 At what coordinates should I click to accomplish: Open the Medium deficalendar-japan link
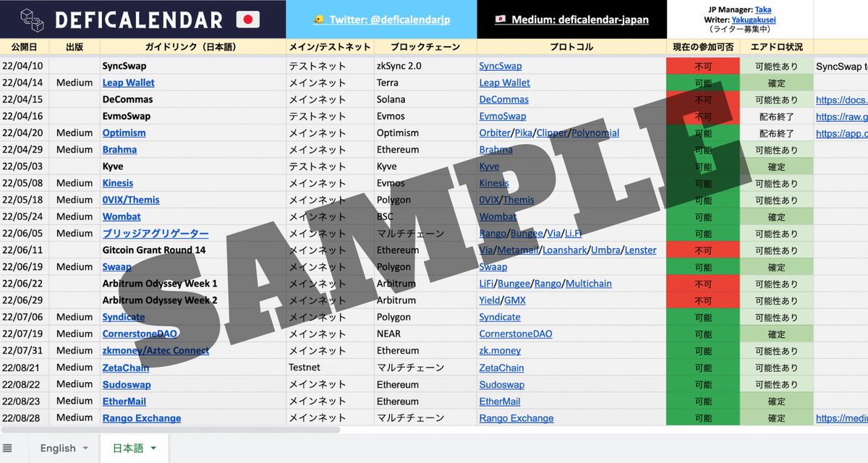(571, 20)
